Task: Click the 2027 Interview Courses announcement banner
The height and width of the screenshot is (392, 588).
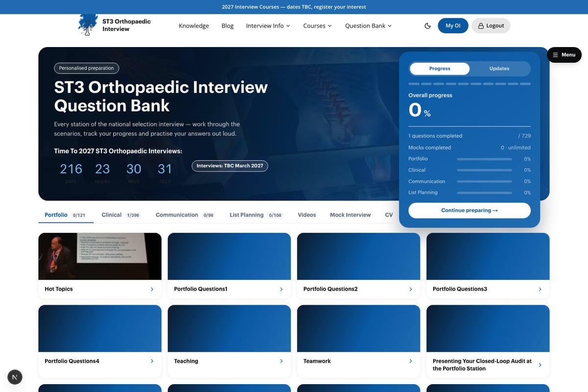Action: pos(294,7)
